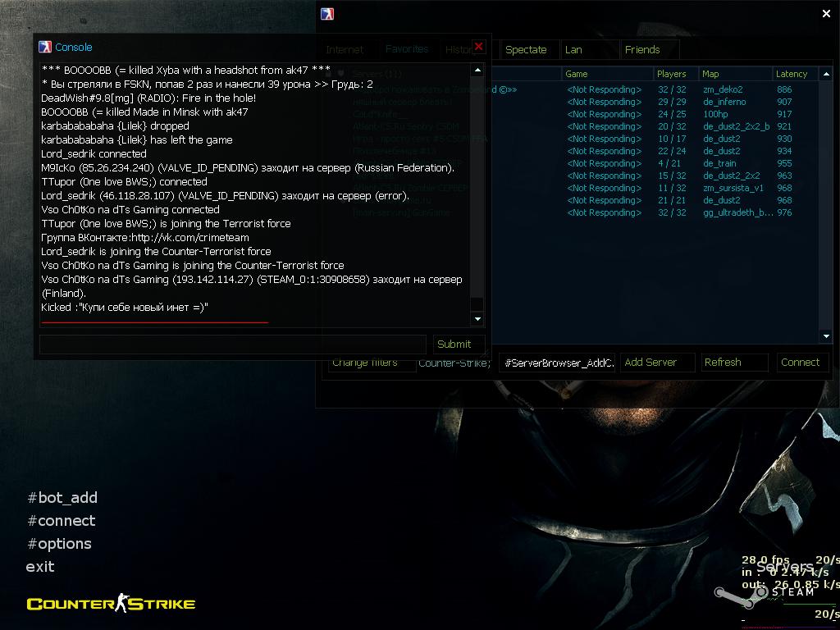
Task: Select #bot_add in the main menu
Action: (62, 498)
